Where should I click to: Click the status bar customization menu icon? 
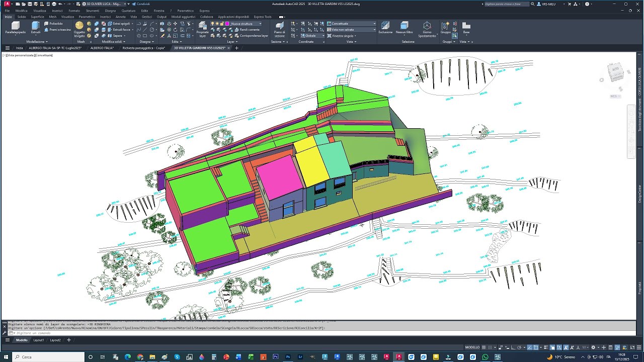pos(639,347)
